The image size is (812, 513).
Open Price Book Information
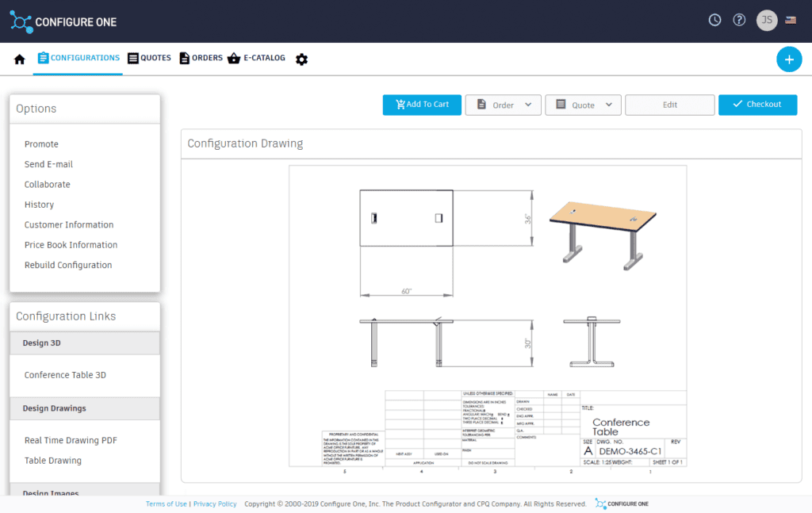click(x=71, y=245)
